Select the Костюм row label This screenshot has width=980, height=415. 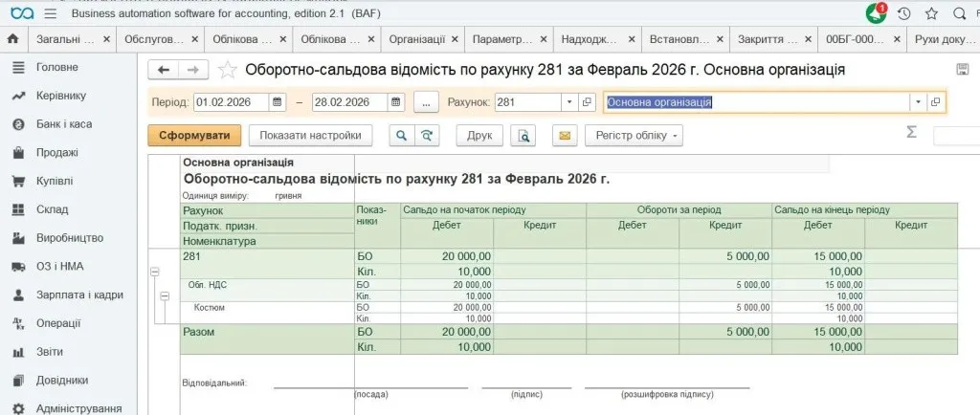(x=210, y=308)
